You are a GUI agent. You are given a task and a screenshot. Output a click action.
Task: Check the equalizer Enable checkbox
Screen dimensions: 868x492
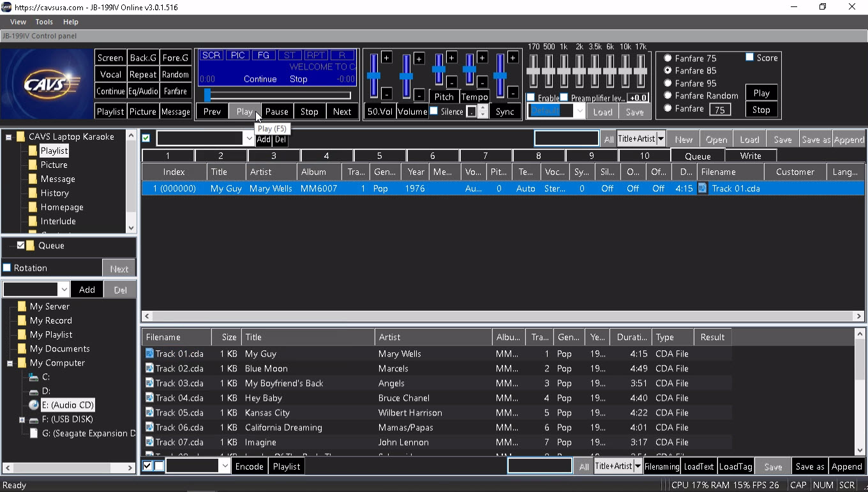tap(531, 98)
